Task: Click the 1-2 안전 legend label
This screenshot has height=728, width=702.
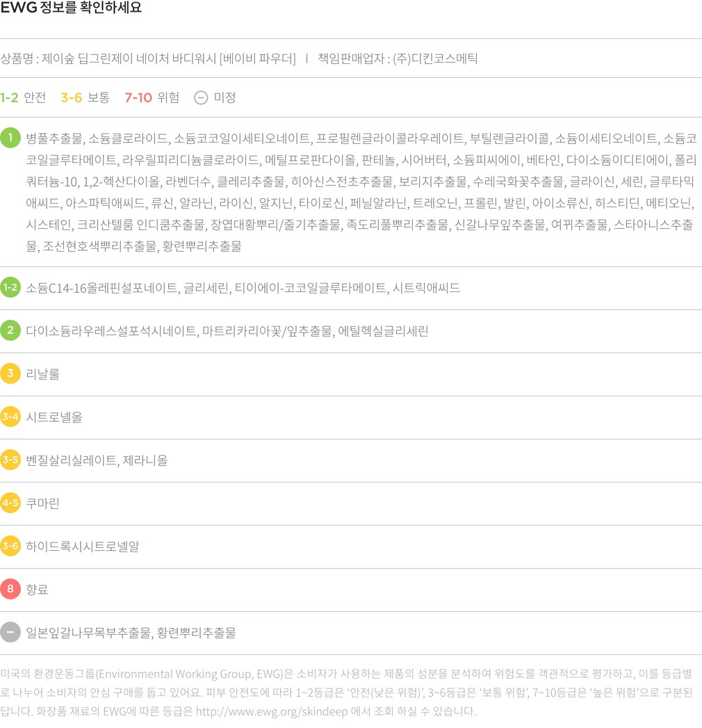Action: (23, 97)
